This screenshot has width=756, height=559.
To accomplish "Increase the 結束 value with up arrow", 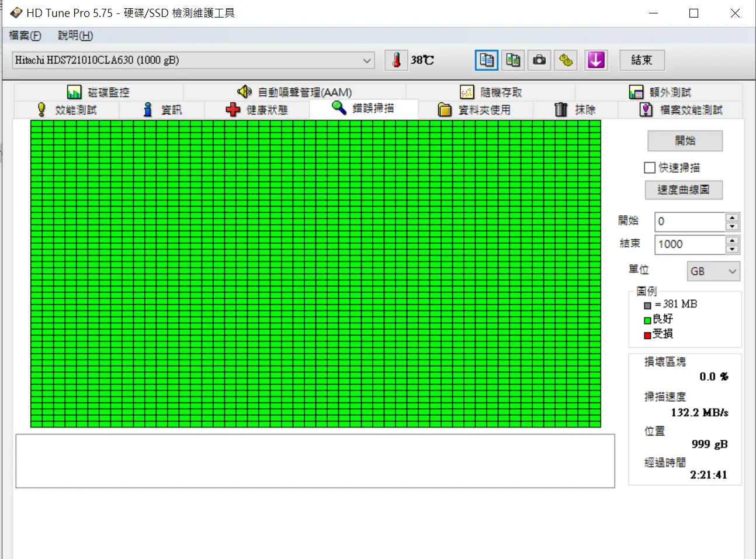I will pos(732,240).
